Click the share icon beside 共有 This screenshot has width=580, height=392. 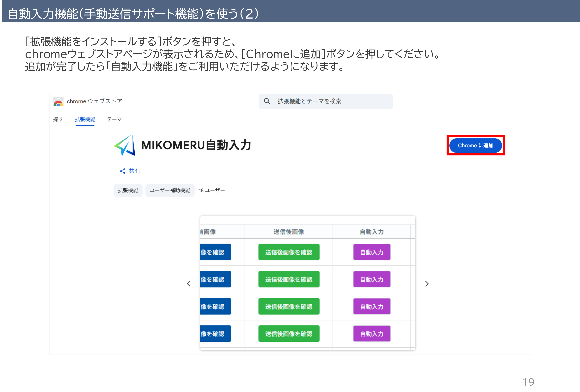pos(123,171)
